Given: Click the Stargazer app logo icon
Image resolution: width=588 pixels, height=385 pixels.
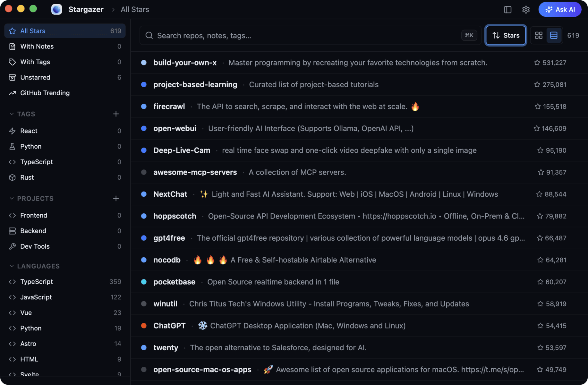Looking at the screenshot, I should [57, 9].
